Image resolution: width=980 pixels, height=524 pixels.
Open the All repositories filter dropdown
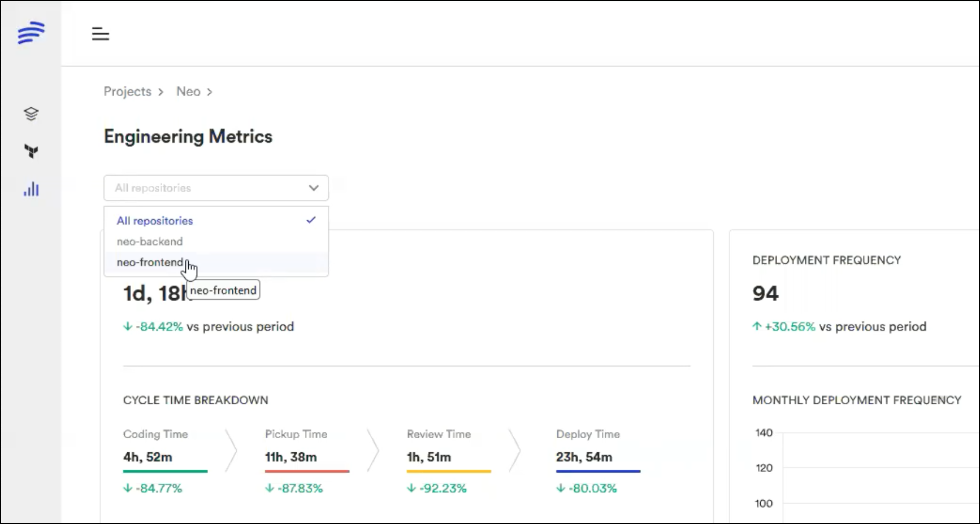(x=216, y=188)
